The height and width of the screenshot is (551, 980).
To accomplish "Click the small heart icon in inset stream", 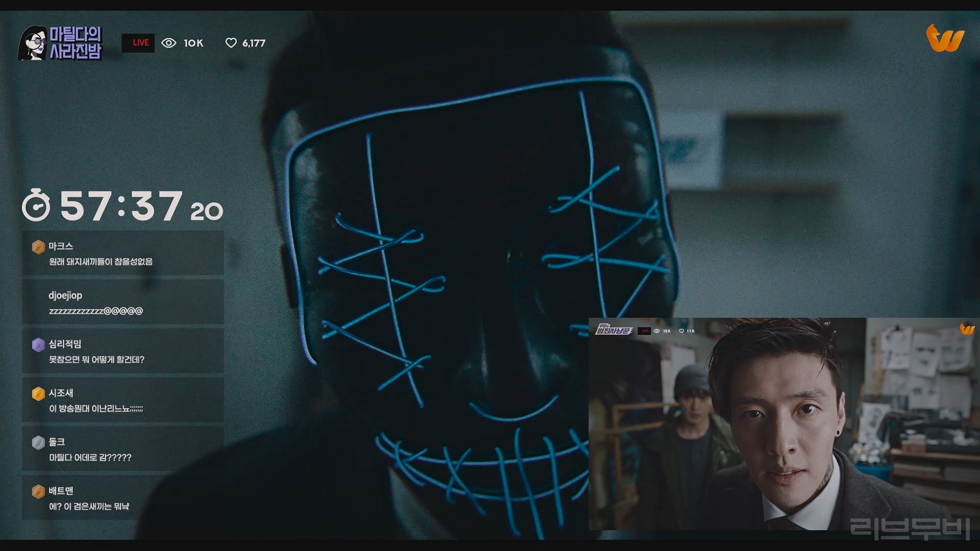I will (681, 331).
